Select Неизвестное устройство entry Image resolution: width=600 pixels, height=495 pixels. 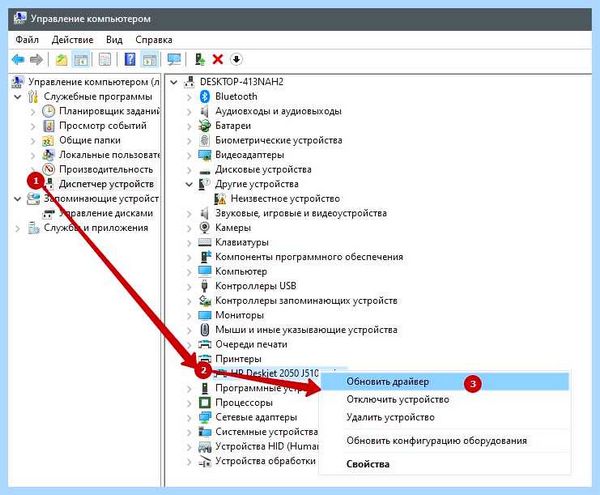285,199
